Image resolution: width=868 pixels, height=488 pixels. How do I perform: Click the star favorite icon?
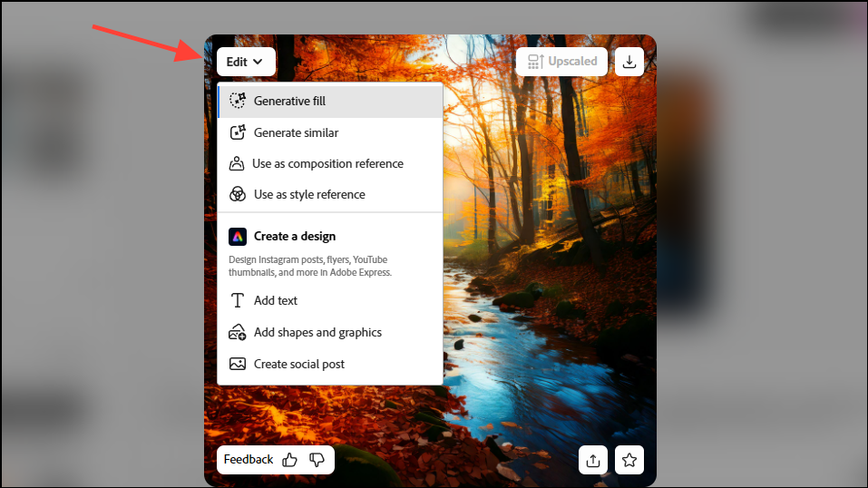(x=629, y=460)
